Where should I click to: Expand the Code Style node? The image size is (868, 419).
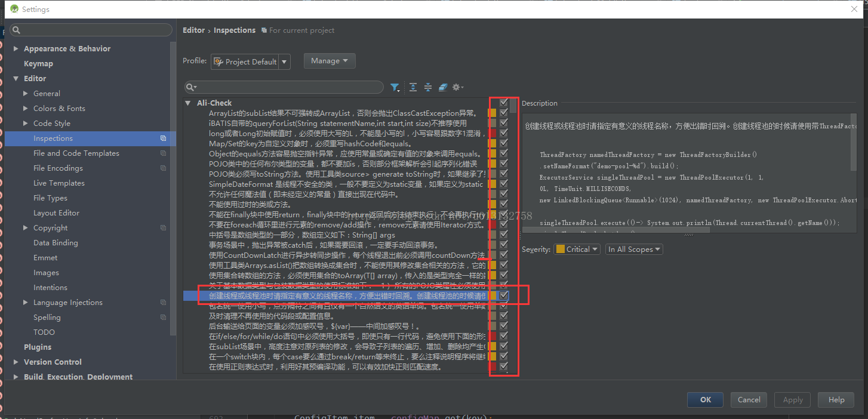[26, 124]
